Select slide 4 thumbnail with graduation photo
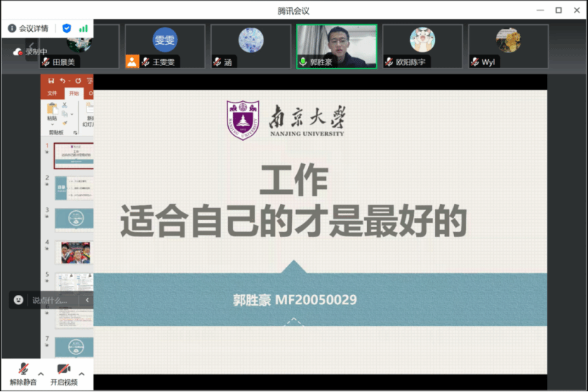Image resolution: width=588 pixels, height=392 pixels. click(x=74, y=251)
